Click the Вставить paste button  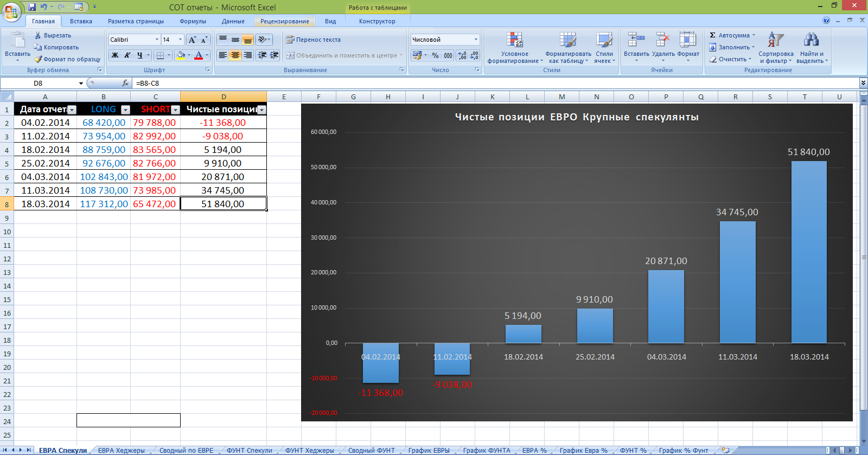[17, 47]
